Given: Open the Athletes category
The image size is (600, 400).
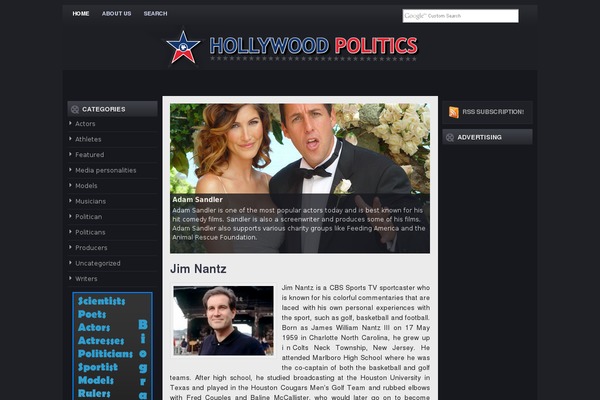Looking at the screenshot, I should 88,139.
